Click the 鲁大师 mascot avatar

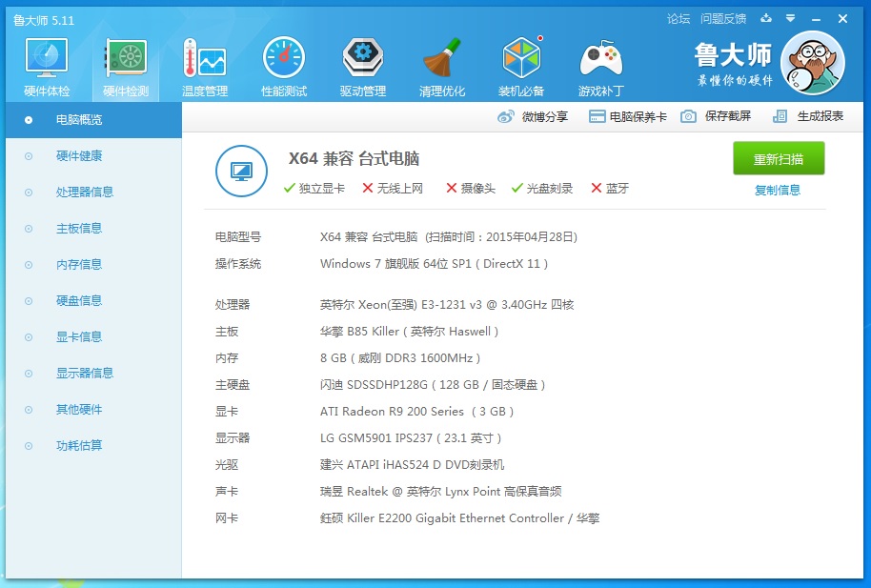point(813,63)
